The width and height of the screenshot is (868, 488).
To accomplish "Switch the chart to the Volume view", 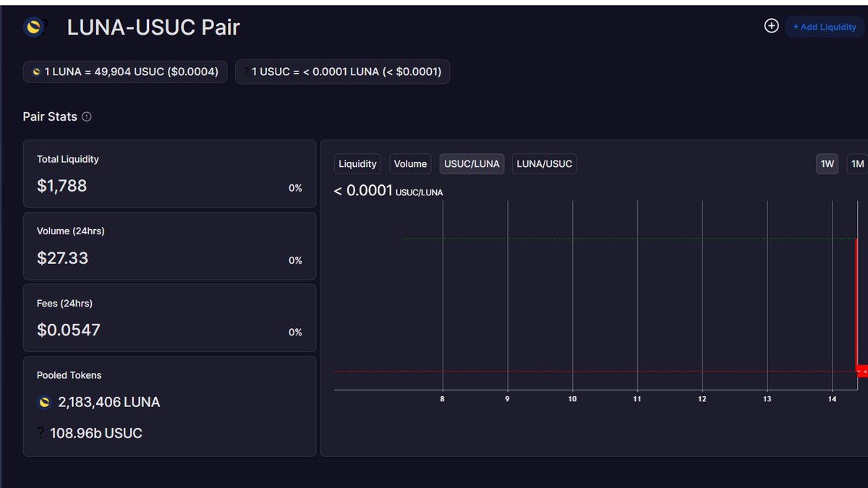I will point(410,164).
